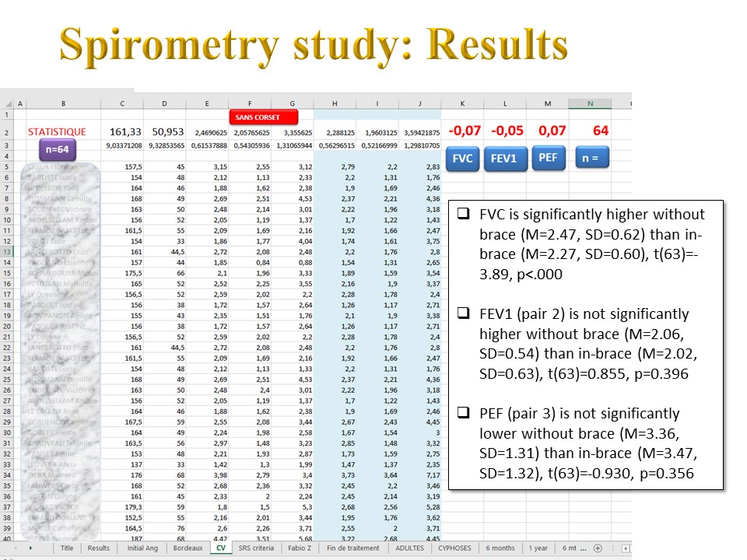Select column N header
747x560 pixels.
click(x=590, y=103)
